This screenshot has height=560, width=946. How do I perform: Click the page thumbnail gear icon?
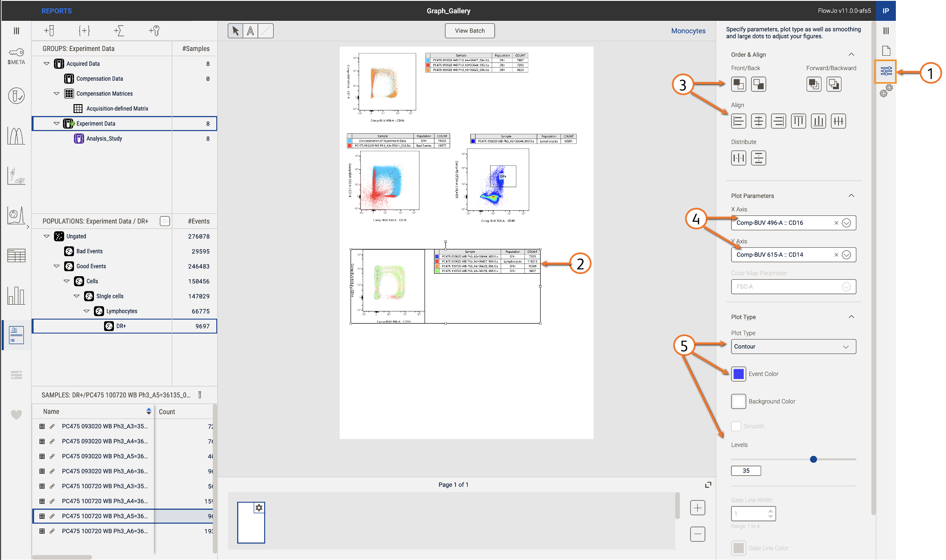coord(259,507)
